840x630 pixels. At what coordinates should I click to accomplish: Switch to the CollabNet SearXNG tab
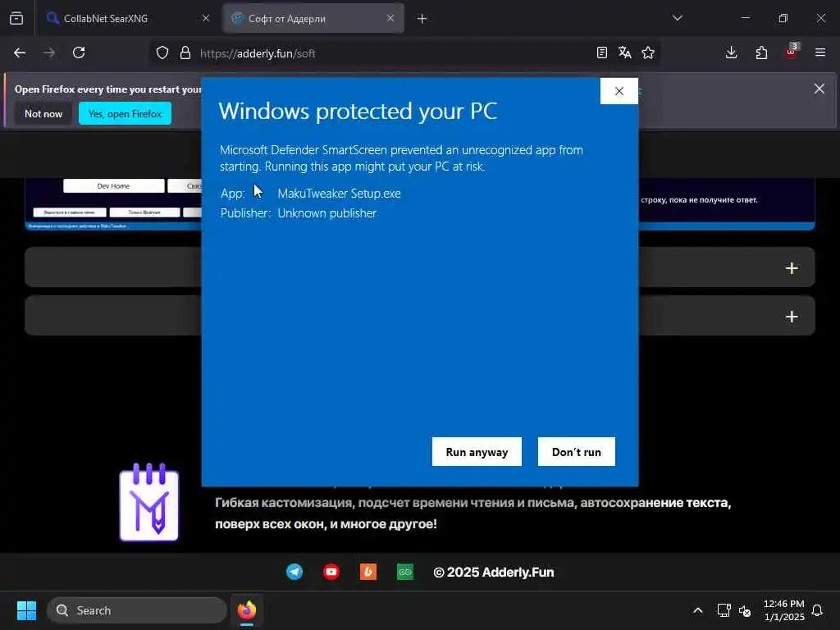[127, 18]
